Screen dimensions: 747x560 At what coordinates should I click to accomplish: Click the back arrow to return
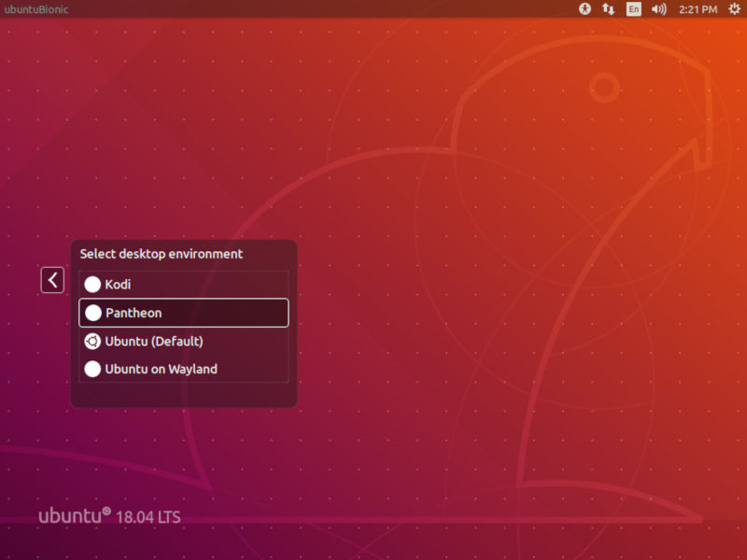click(x=52, y=279)
